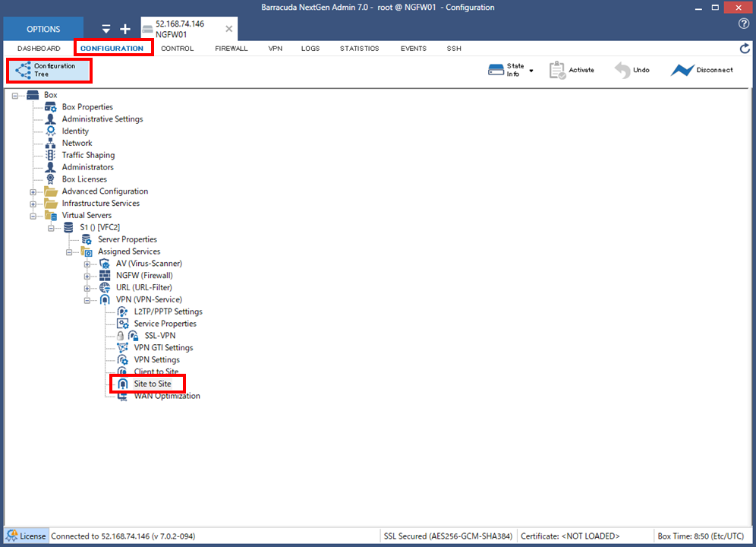Open the SSH tab
Image resolution: width=756 pixels, height=547 pixels.
click(x=454, y=49)
